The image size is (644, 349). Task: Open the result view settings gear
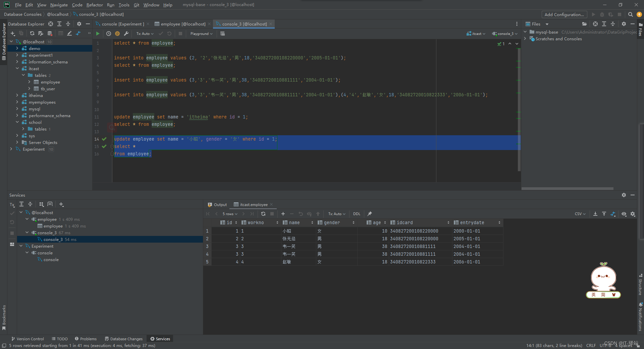point(633,214)
